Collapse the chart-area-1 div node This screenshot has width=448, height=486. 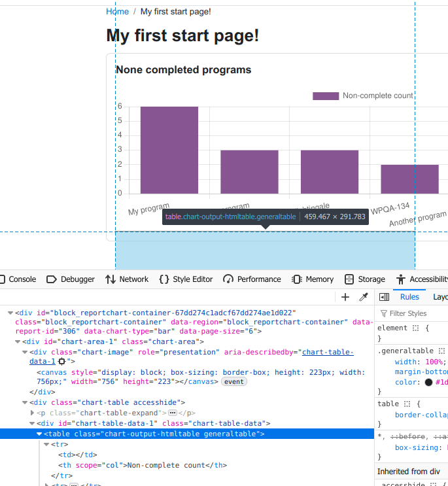tap(18, 342)
